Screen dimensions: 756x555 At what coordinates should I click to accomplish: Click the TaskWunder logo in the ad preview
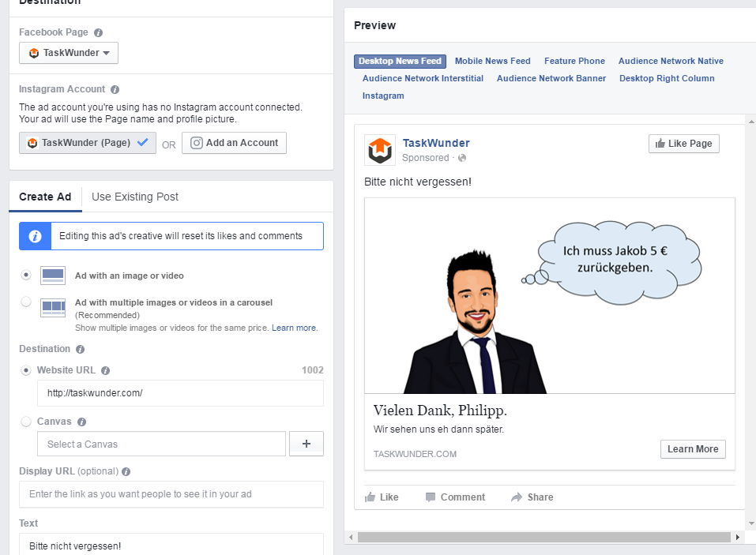pyautogui.click(x=380, y=150)
